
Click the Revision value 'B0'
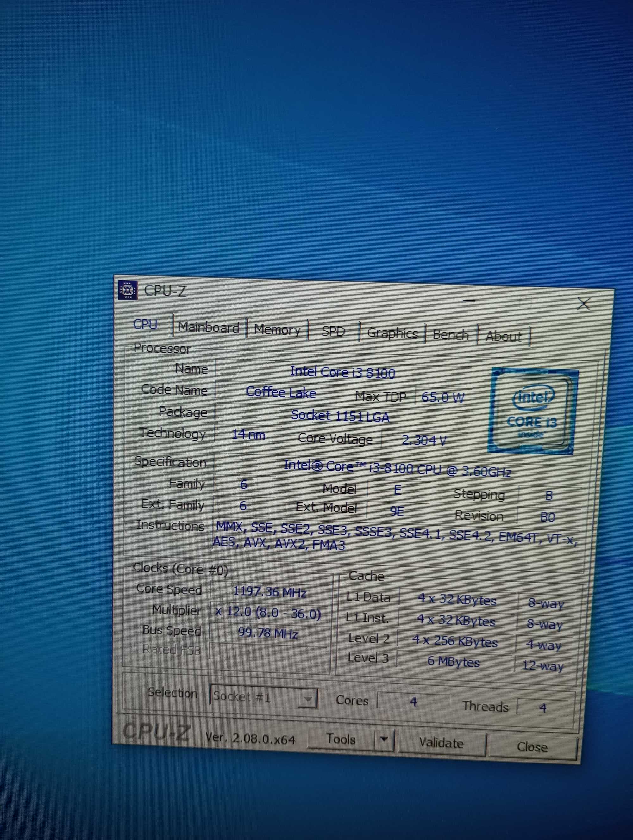click(548, 517)
